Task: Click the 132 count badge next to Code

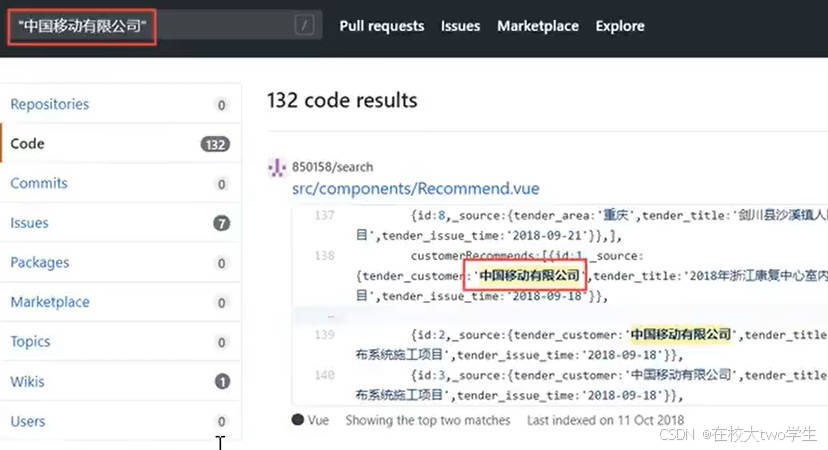Action: tap(215, 144)
